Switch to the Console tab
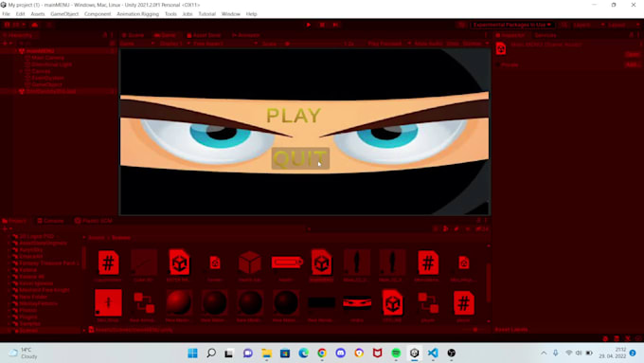This screenshot has width=644, height=363. click(x=51, y=221)
